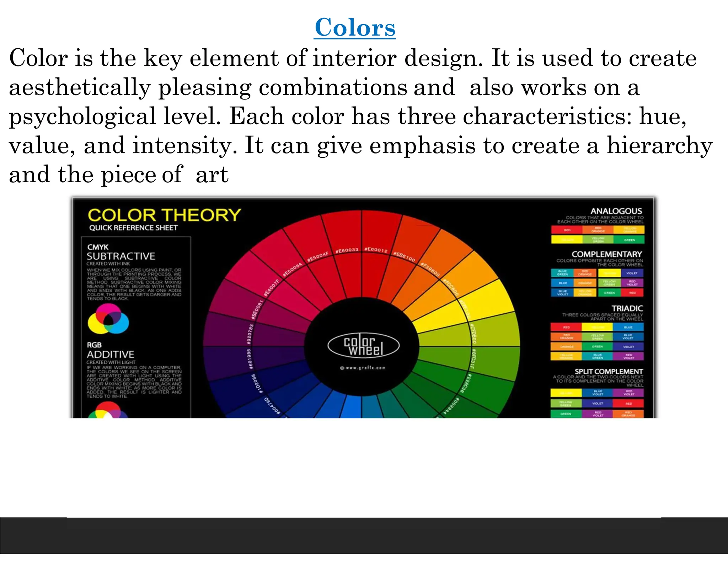Click the "#8FC31F" hex label on the wheel
Screen dimensions: 728x562
pyautogui.click(x=473, y=359)
